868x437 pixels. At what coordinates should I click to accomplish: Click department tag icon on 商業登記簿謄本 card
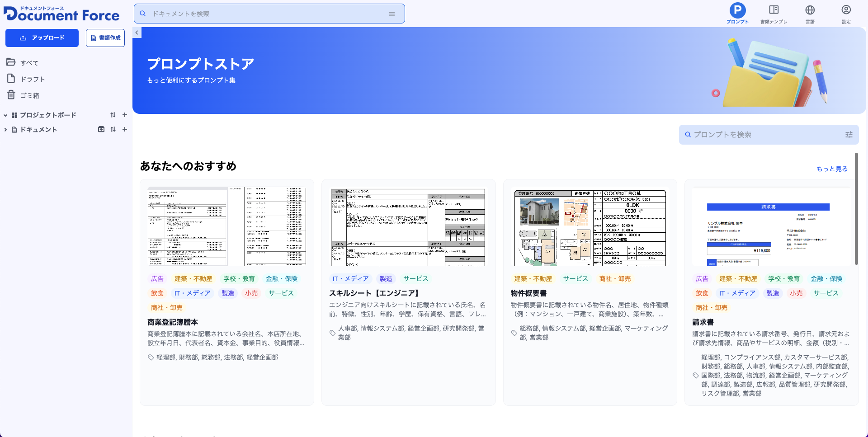click(151, 357)
